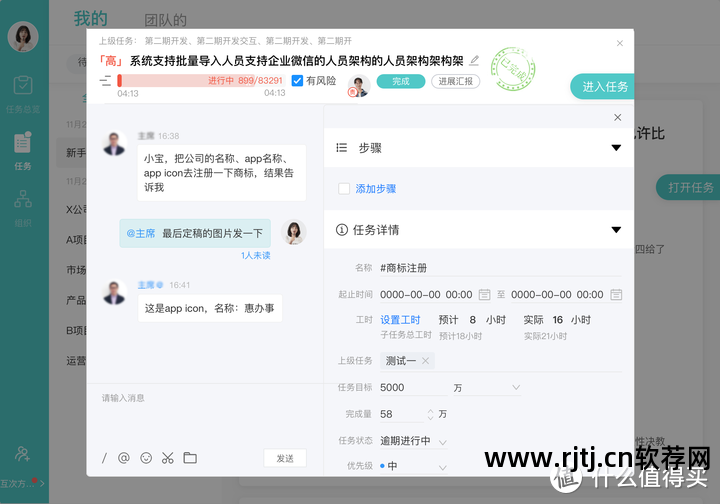Collapse the 任务详情 section

coord(616,230)
